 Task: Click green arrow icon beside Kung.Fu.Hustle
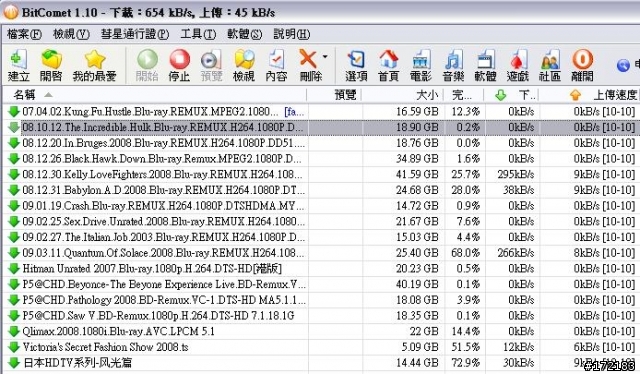(14, 111)
